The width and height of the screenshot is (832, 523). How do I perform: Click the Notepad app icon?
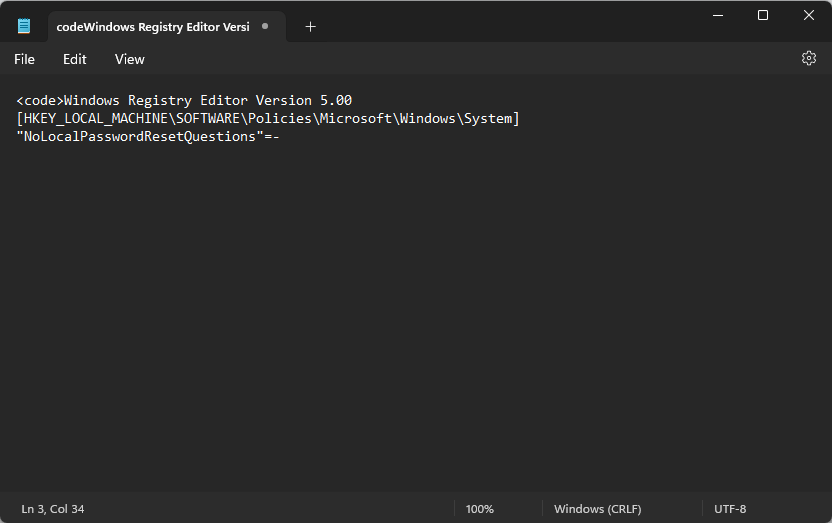(24, 26)
